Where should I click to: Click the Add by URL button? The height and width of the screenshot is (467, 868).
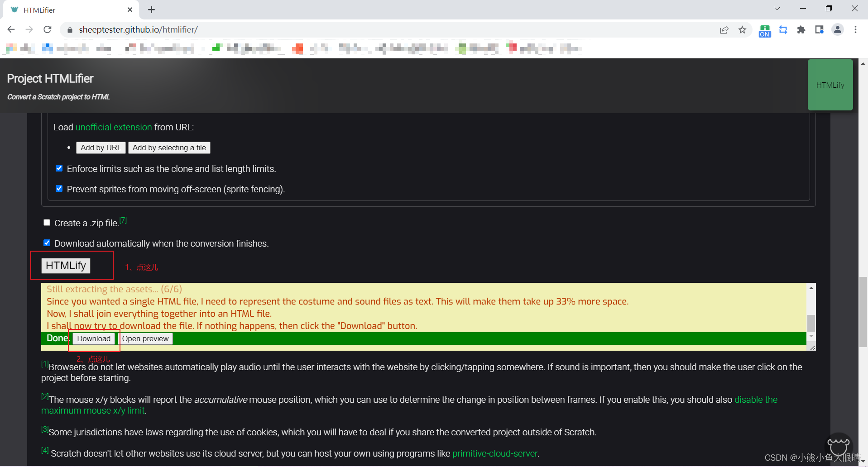[x=101, y=148]
